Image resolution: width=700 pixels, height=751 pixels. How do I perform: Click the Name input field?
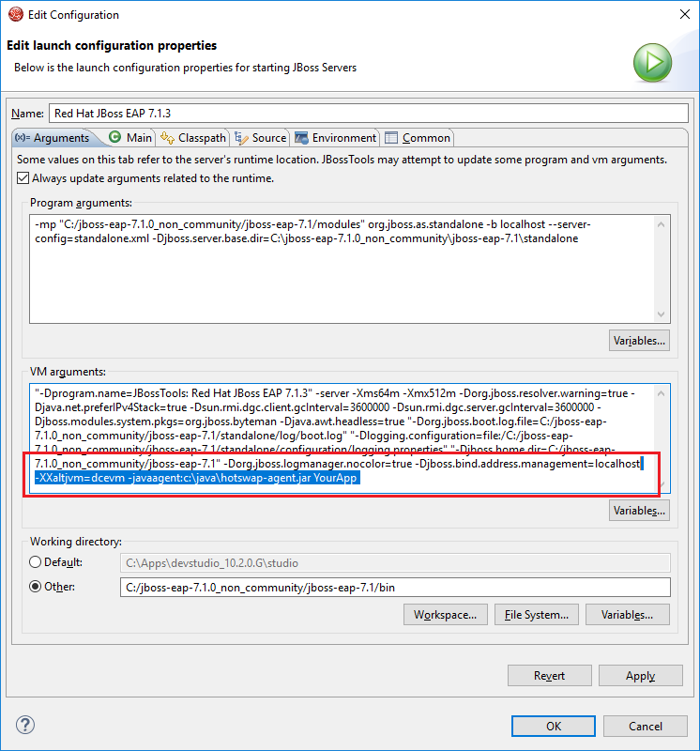pyautogui.click(x=368, y=114)
